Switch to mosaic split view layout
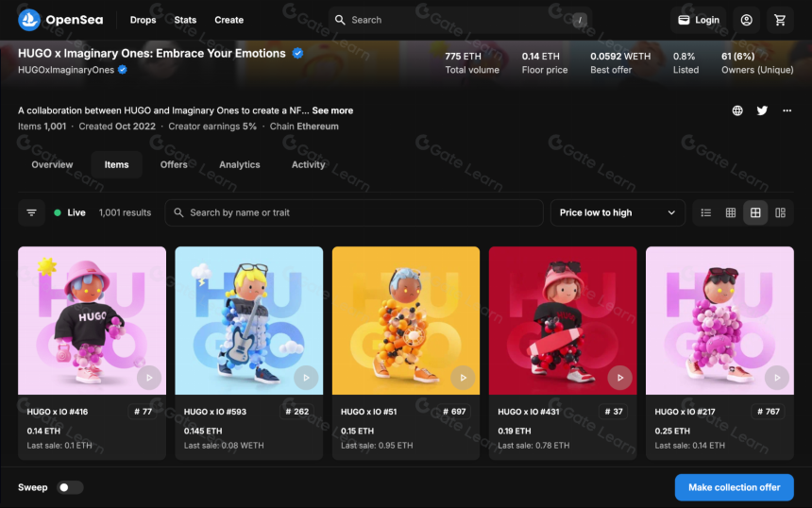 (x=781, y=212)
